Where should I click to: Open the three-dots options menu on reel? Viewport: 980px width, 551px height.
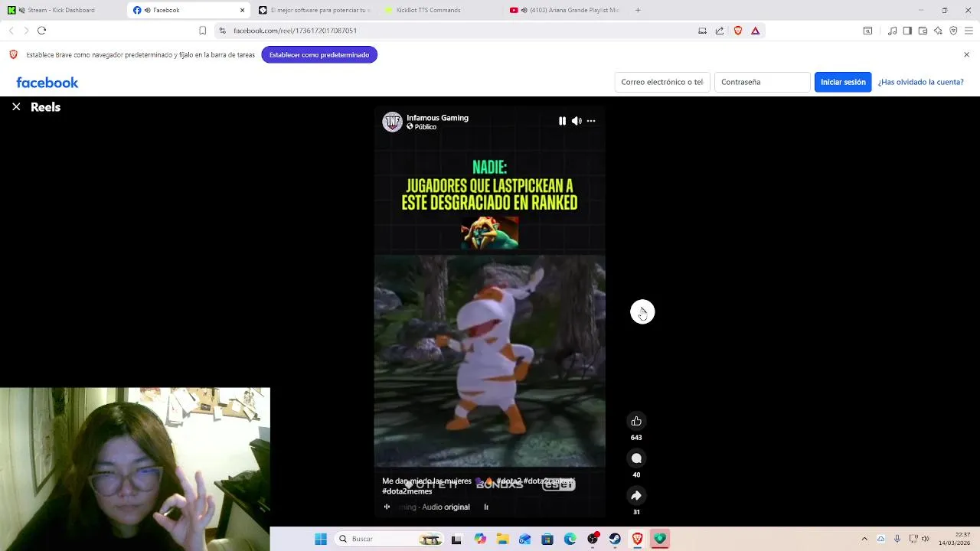pyautogui.click(x=591, y=121)
